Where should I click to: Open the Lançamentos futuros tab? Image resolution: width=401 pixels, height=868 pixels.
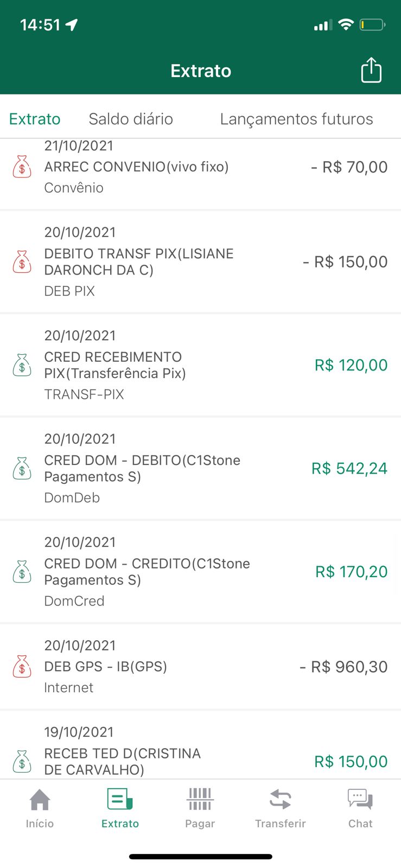[296, 119]
